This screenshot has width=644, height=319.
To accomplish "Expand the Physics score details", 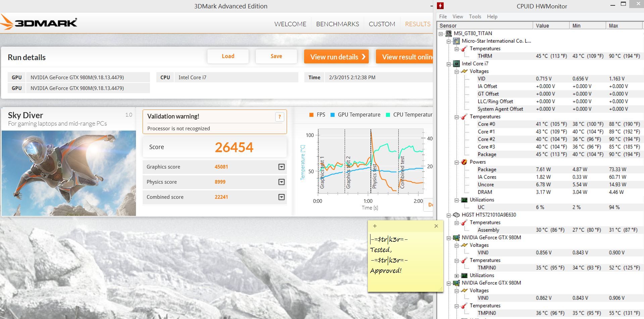I will point(282,182).
